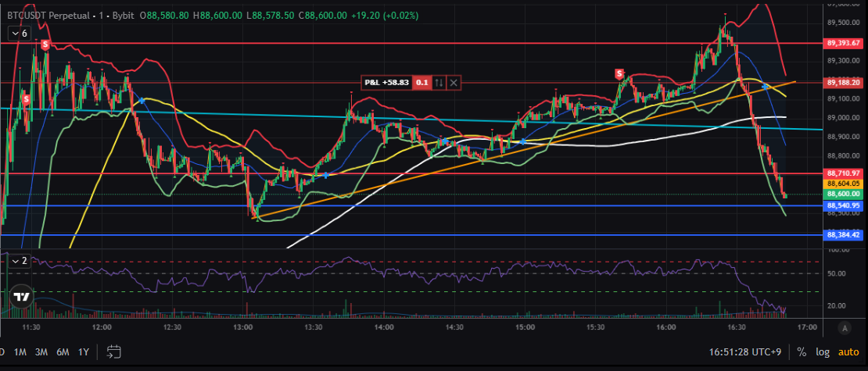
Task: Select the 6M date range
Action: [63, 351]
